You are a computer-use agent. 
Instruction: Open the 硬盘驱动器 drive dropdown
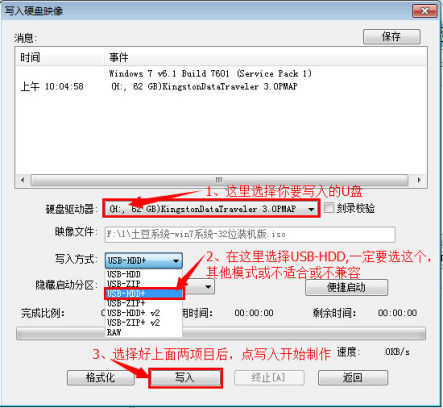(211, 209)
